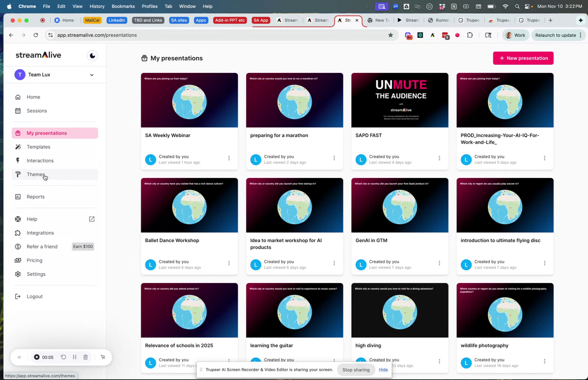Image resolution: width=588 pixels, height=380 pixels.
Task: Open the History menu
Action: [x=97, y=6]
